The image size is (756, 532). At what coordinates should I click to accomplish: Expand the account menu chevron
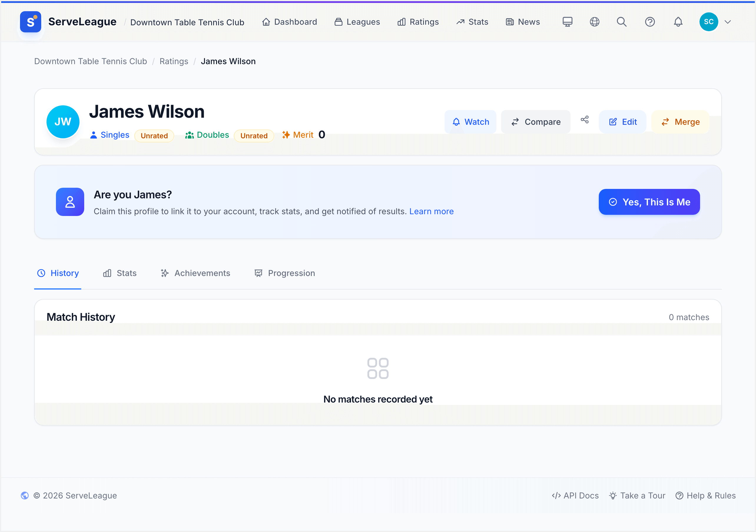(x=728, y=22)
